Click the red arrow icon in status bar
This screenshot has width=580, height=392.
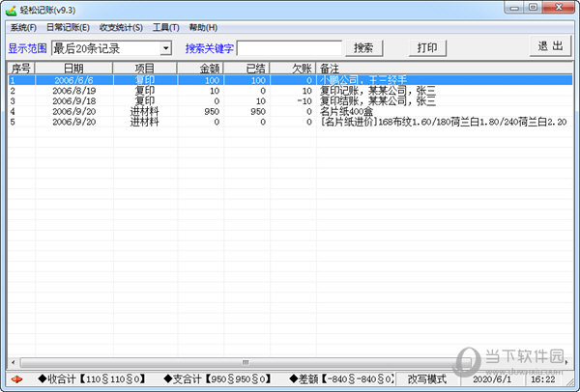tap(17, 379)
